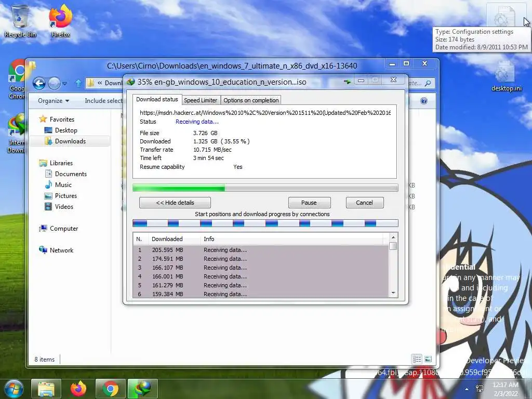Switch to the Speed Limiter tab

pyautogui.click(x=201, y=100)
